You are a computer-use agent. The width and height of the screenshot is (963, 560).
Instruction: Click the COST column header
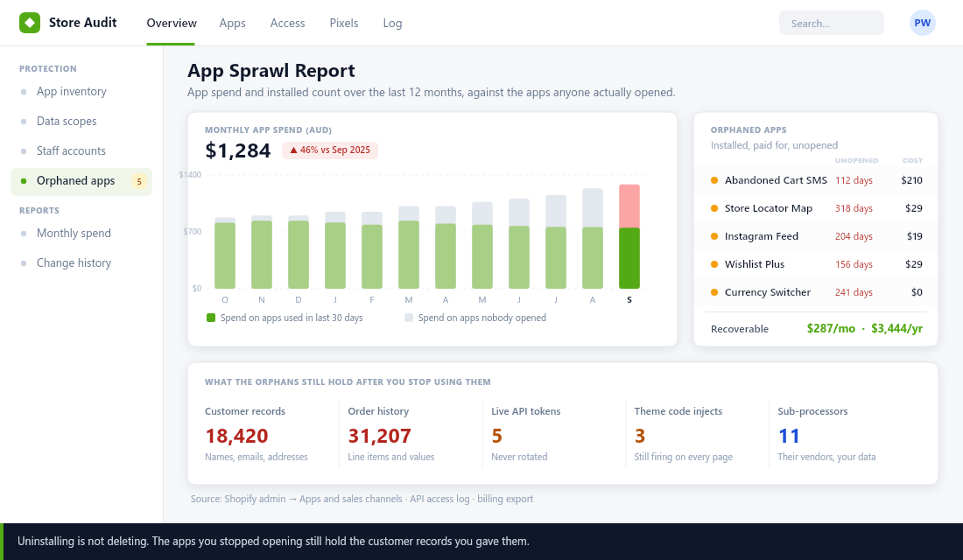[912, 160]
